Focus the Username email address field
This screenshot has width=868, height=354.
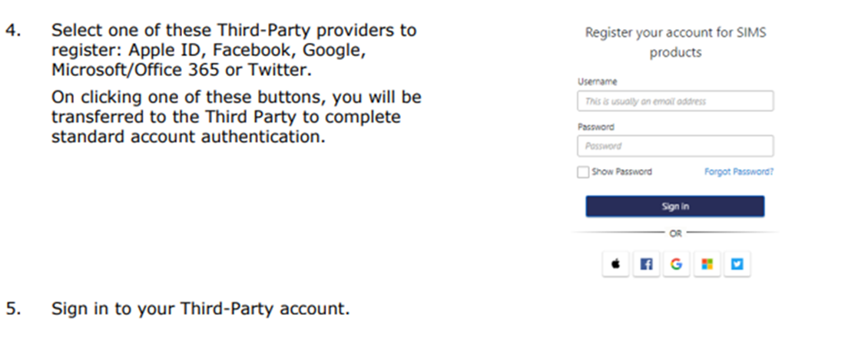674,101
